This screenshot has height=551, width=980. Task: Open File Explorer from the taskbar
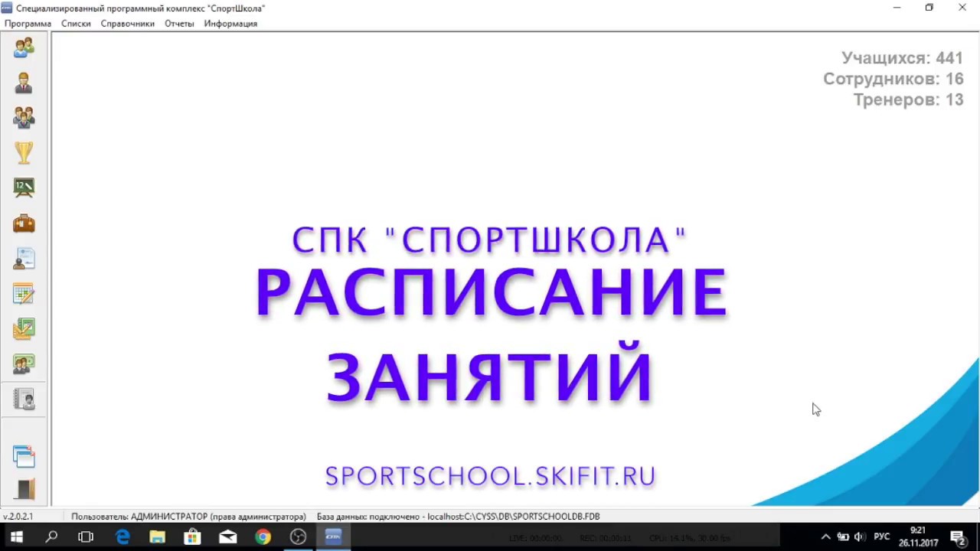point(157,537)
